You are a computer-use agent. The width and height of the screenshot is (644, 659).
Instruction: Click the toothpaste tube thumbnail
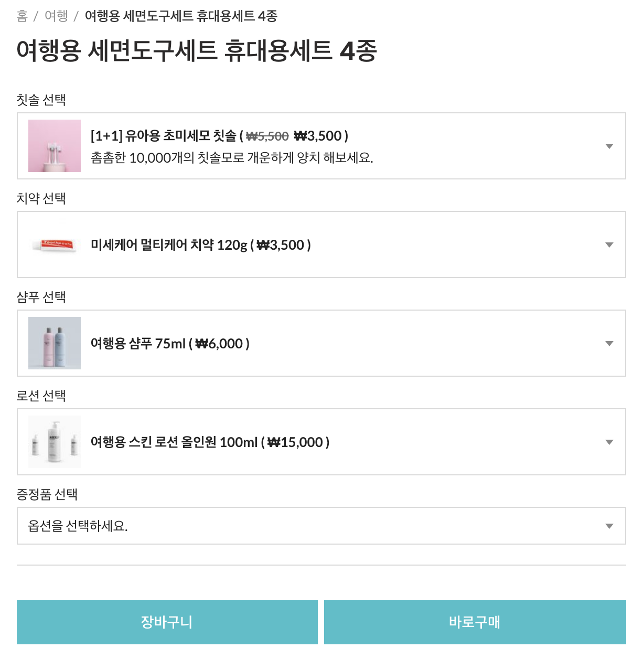tap(55, 245)
